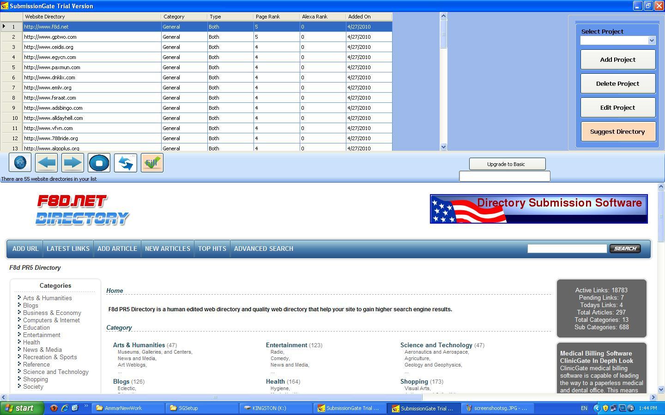Go back with the left arrow icon

coord(47,162)
